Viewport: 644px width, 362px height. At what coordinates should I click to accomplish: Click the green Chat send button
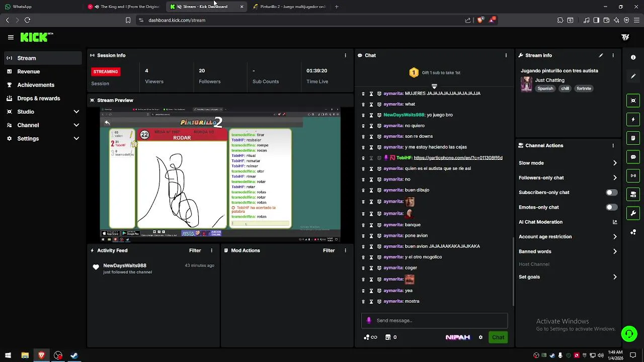(498, 337)
